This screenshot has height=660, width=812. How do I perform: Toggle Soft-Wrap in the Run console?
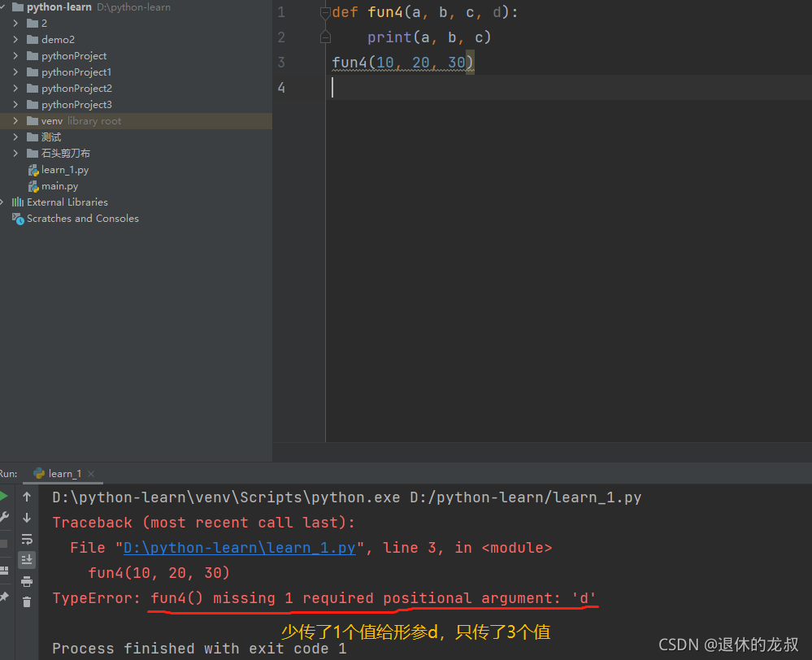point(27,539)
